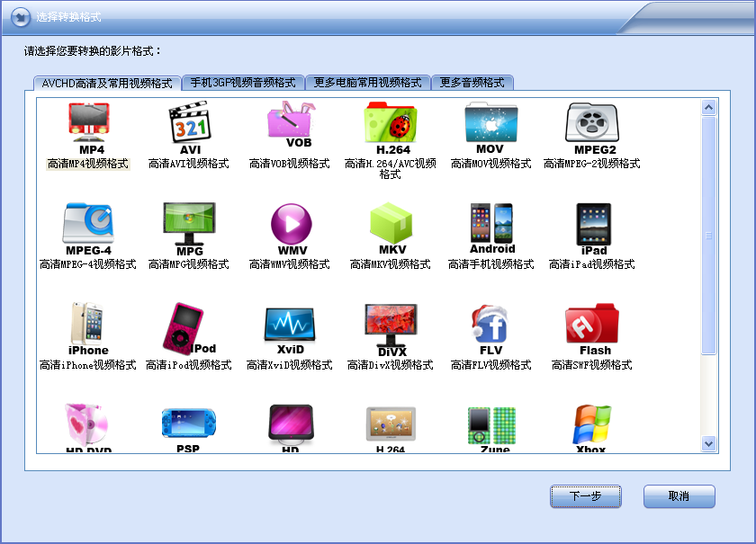Open the 更多电脑常用视频格式 tab
756x544 pixels.
tap(368, 83)
